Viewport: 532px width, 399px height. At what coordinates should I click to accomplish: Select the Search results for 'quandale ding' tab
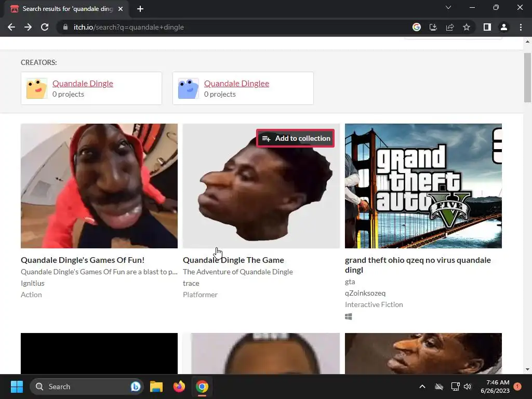[x=67, y=9]
